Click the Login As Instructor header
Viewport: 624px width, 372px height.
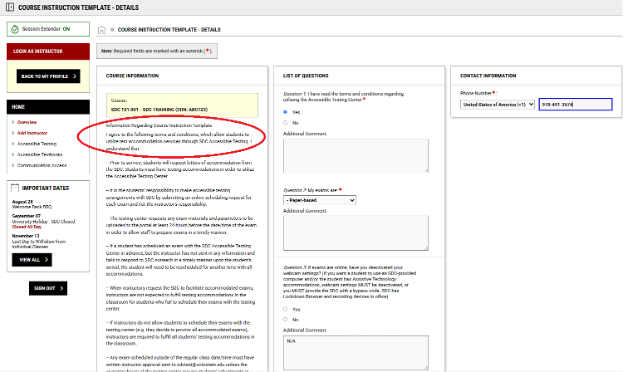[48, 51]
